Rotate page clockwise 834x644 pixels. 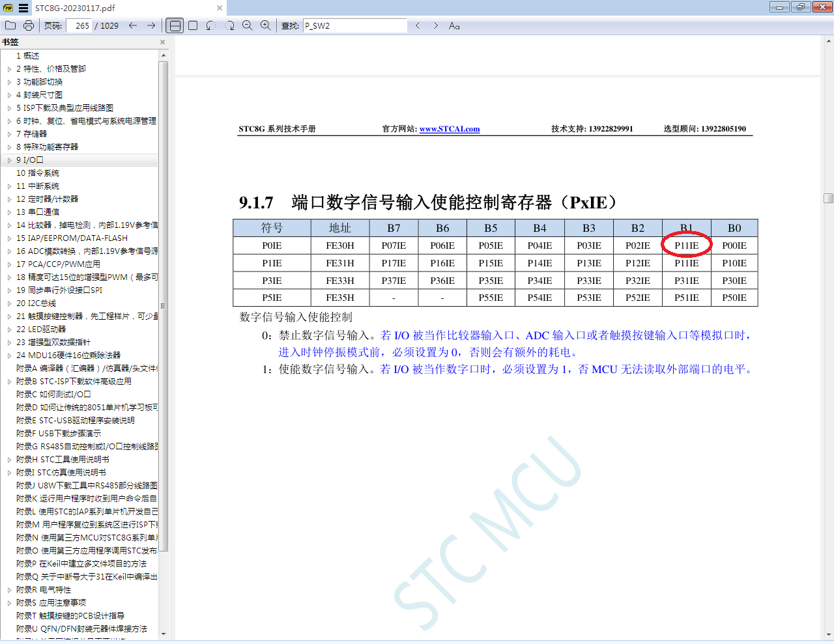click(x=229, y=25)
